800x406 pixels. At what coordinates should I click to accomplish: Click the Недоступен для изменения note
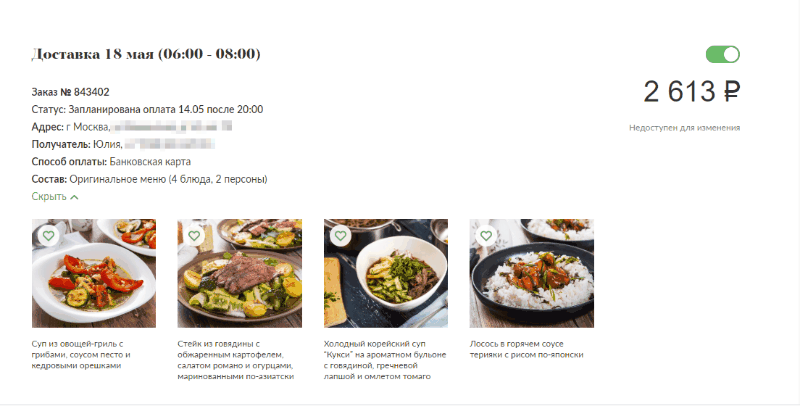684,128
